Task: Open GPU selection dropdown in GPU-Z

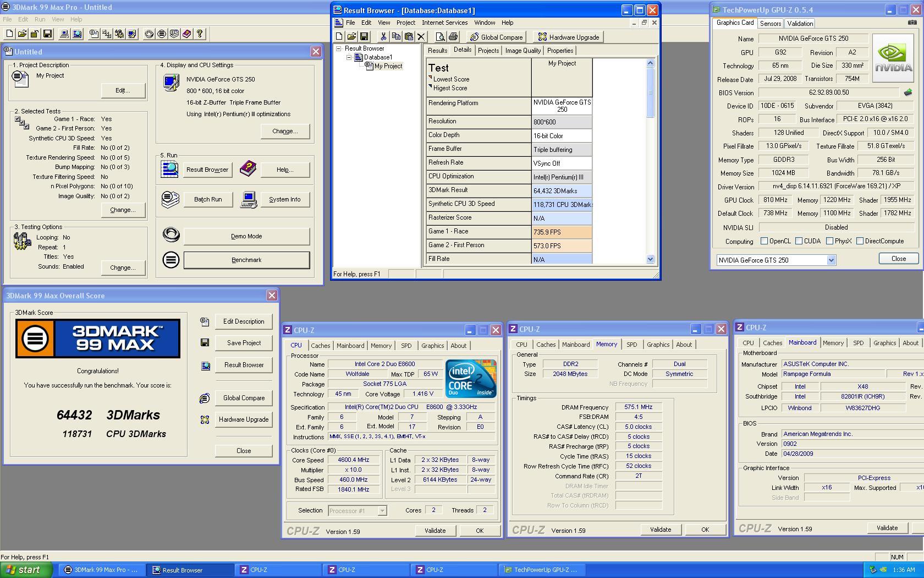Action: tap(831, 260)
